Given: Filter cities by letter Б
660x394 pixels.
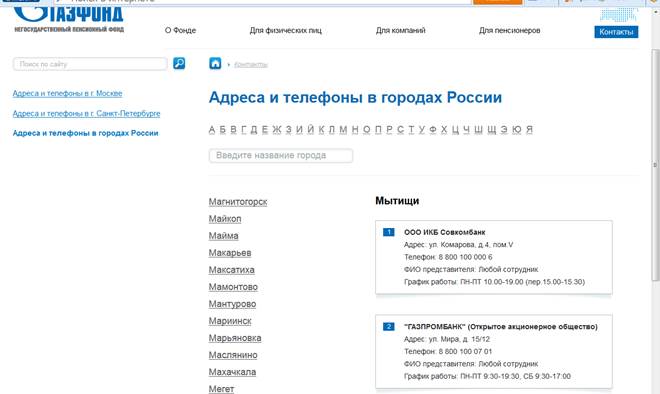Looking at the screenshot, I should coord(223,130).
